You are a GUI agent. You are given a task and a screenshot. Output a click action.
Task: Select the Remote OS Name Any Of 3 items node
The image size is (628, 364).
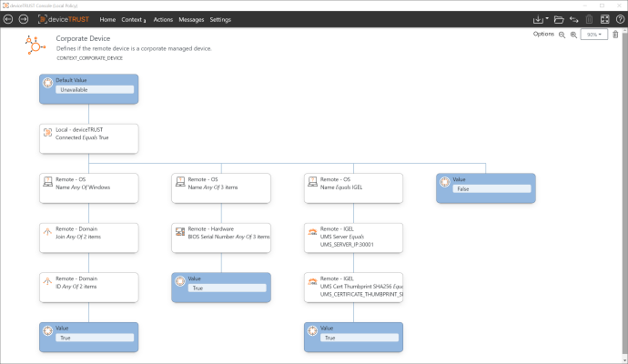pos(221,188)
